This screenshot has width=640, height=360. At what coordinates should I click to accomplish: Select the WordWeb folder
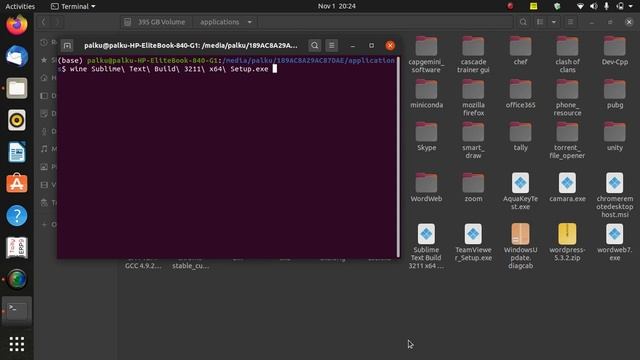tap(426, 187)
